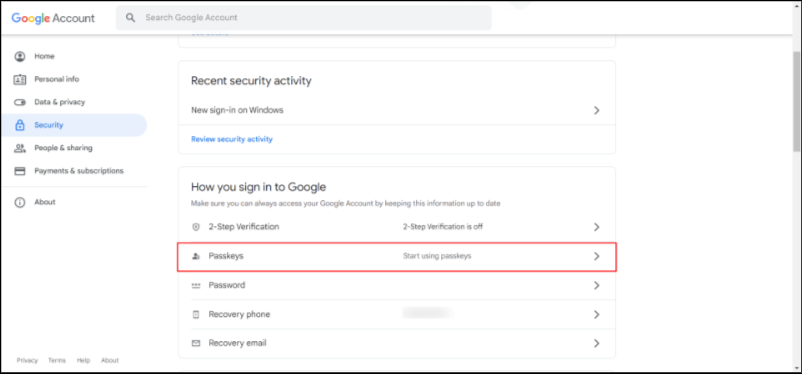Expand the New sign-in on Windows chevron
This screenshot has width=802, height=374.
click(596, 110)
